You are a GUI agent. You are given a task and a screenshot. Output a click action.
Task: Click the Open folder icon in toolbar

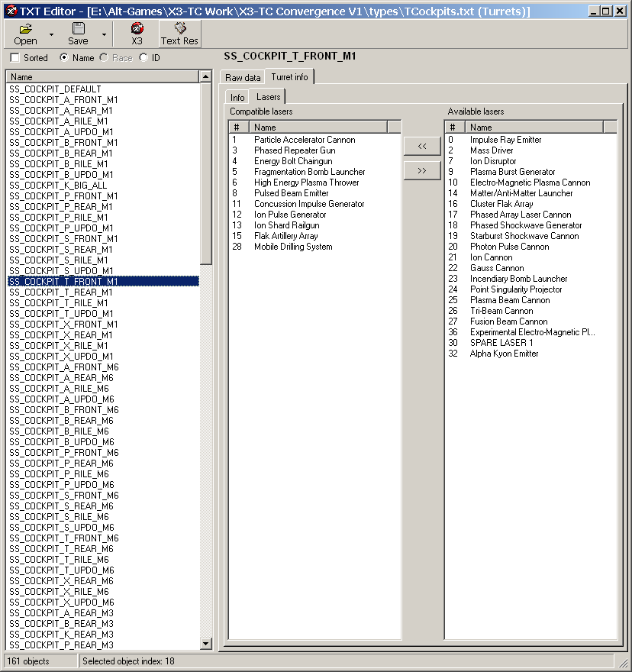pos(25,29)
